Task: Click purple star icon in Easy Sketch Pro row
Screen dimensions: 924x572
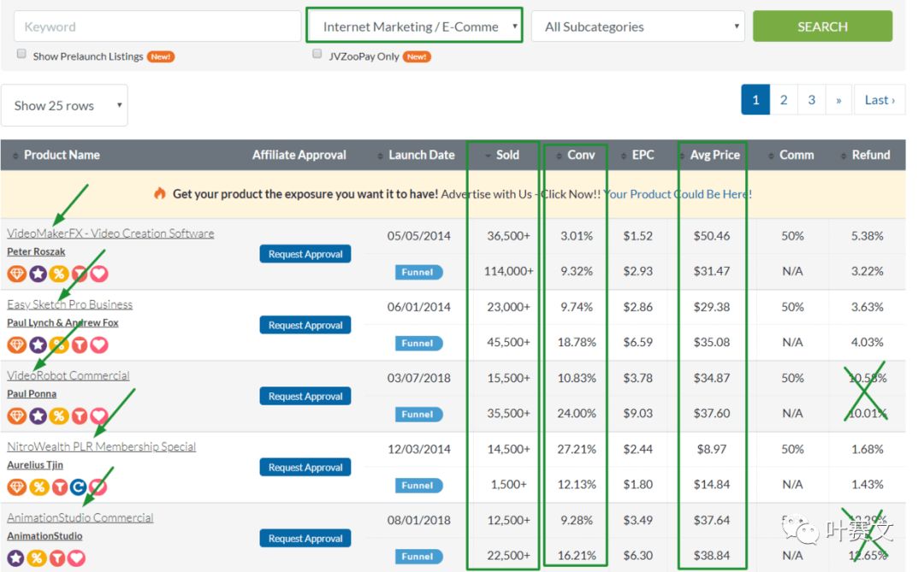Action: click(38, 345)
